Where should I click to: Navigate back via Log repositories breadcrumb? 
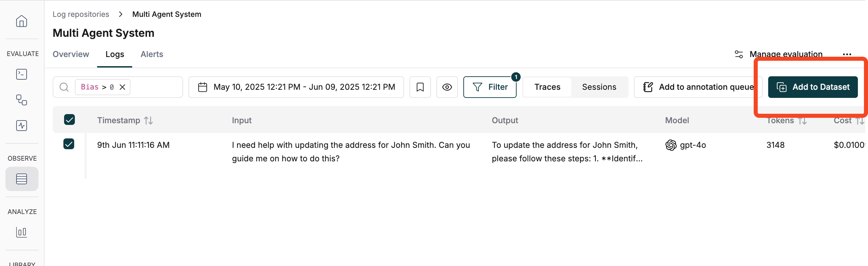pyautogui.click(x=81, y=14)
